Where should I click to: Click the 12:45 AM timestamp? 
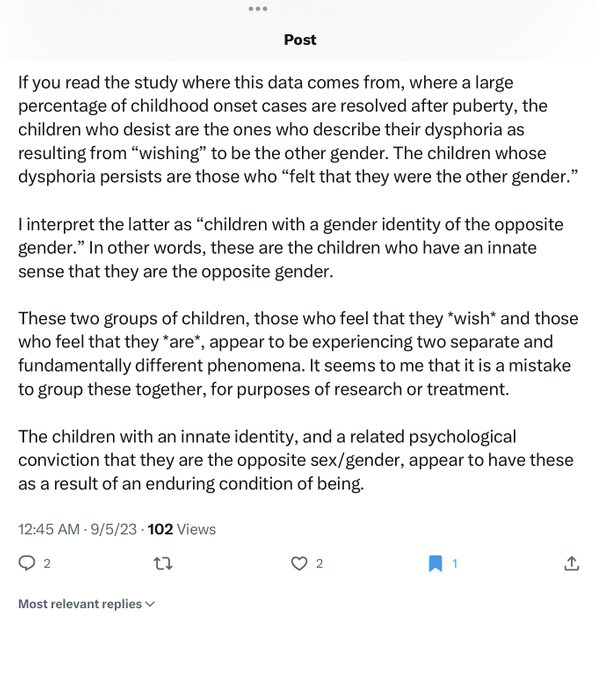(x=49, y=529)
